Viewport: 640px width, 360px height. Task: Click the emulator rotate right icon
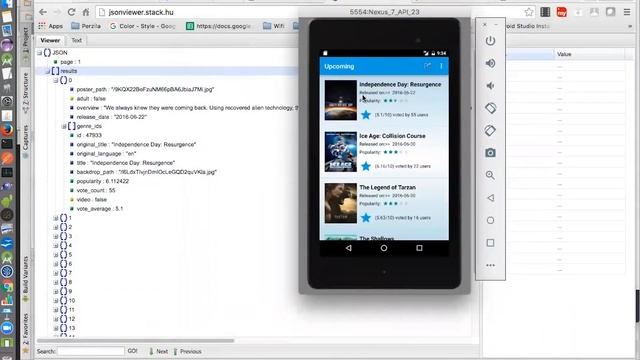(490, 131)
